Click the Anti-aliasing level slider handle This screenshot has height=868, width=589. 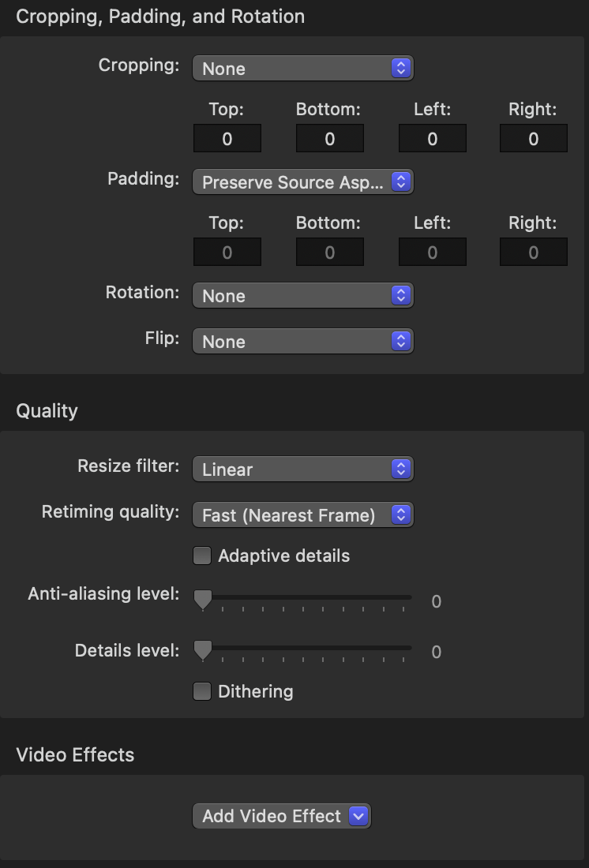pos(204,600)
